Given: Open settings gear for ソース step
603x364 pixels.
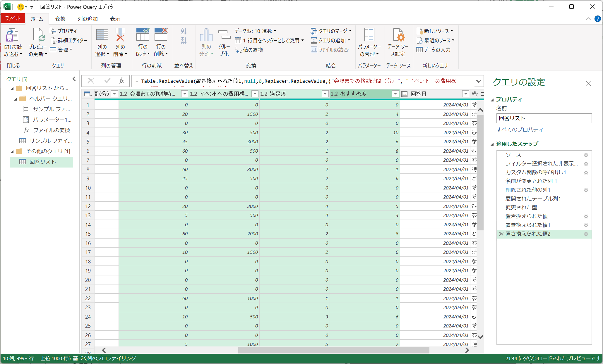Looking at the screenshot, I should [x=586, y=155].
